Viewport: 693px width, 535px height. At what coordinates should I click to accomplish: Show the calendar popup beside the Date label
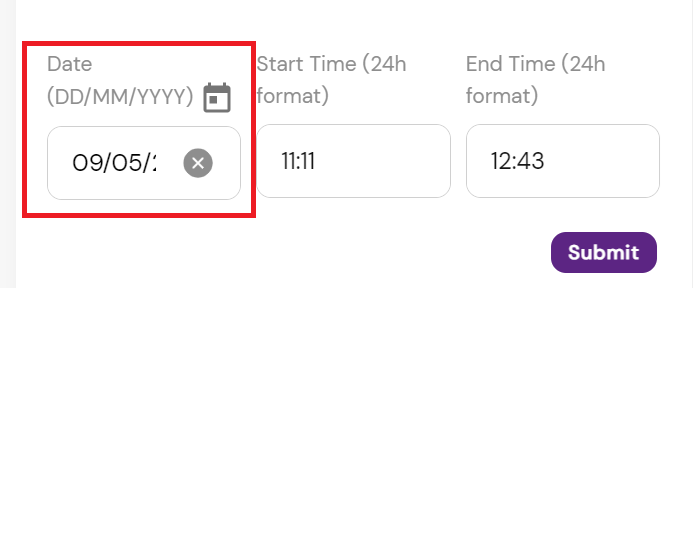click(x=217, y=98)
